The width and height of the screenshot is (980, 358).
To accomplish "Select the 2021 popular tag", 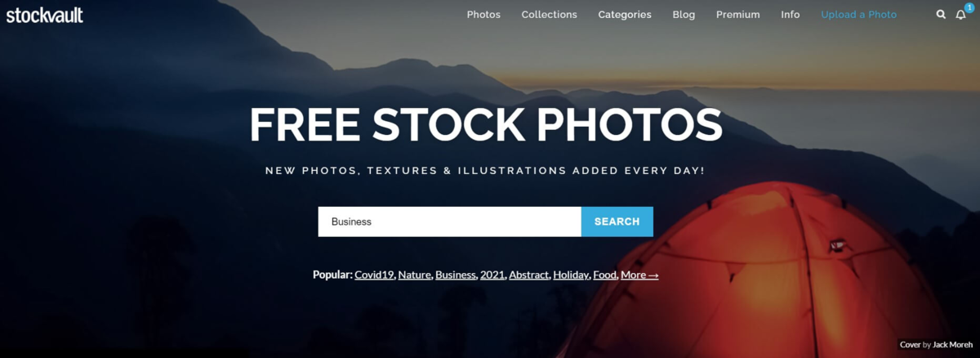I will [x=493, y=275].
